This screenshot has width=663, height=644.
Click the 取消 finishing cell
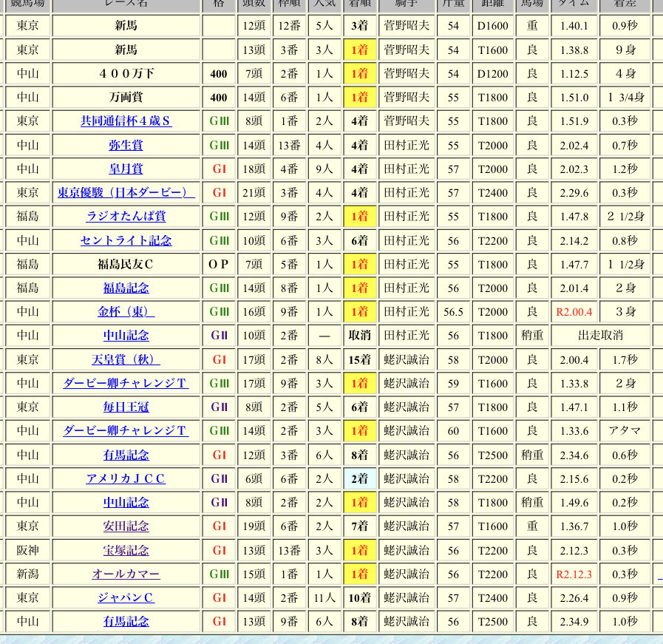[360, 336]
